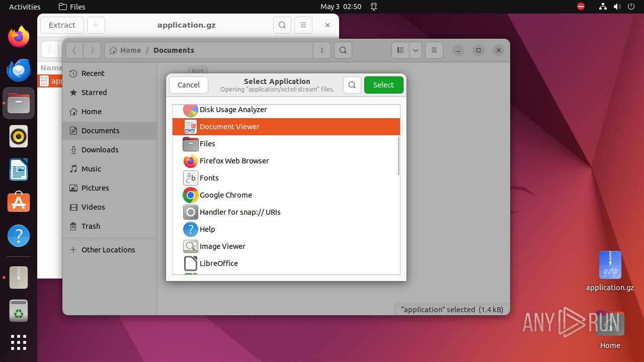Viewport: 644px width, 362px height.
Task: Open the Files app menu in top bar
Action: coord(72,7)
